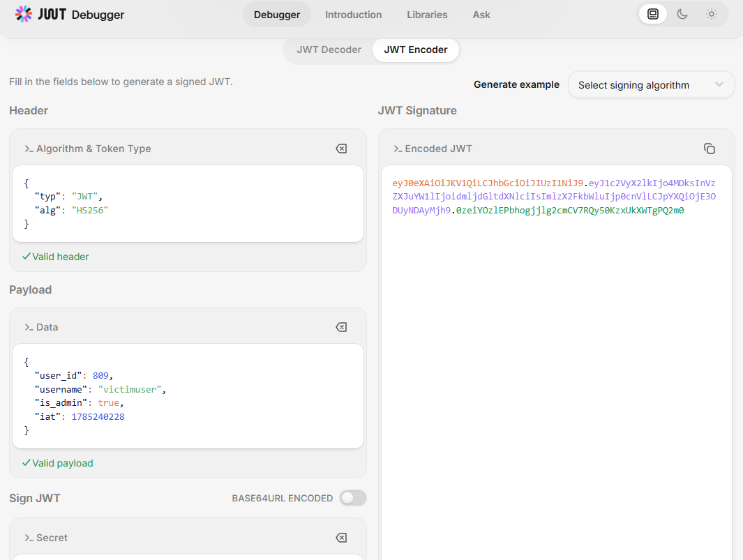This screenshot has width=743, height=560.
Task: Click the iat value 1785240228
Action: click(x=98, y=417)
